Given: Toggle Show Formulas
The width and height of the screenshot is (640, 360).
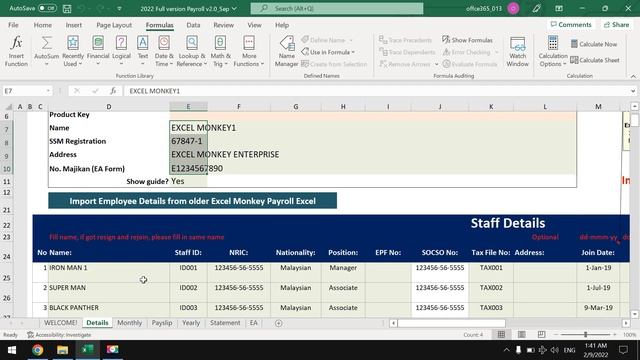Looking at the screenshot, I should point(467,40).
